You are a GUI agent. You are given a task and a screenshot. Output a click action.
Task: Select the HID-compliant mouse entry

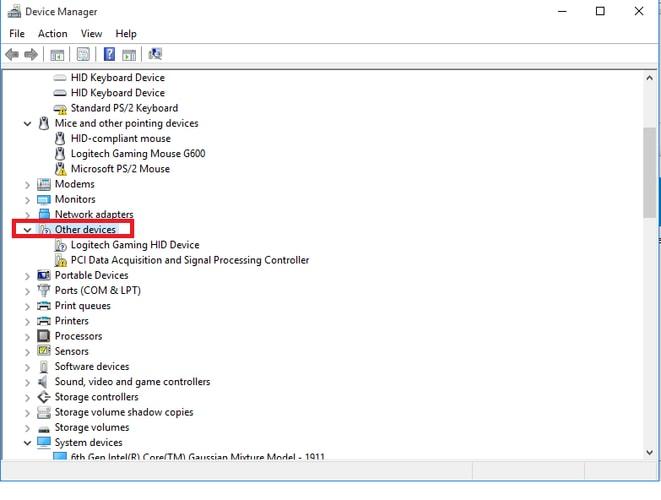tap(121, 139)
